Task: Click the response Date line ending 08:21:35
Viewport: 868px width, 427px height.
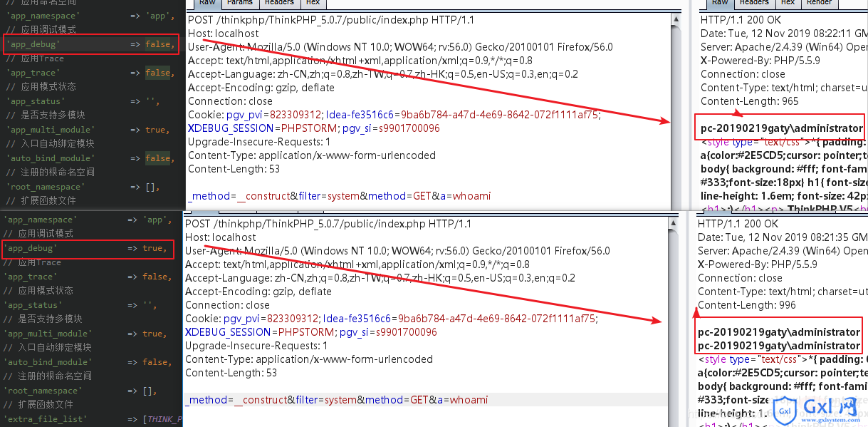Action: pyautogui.click(x=783, y=237)
